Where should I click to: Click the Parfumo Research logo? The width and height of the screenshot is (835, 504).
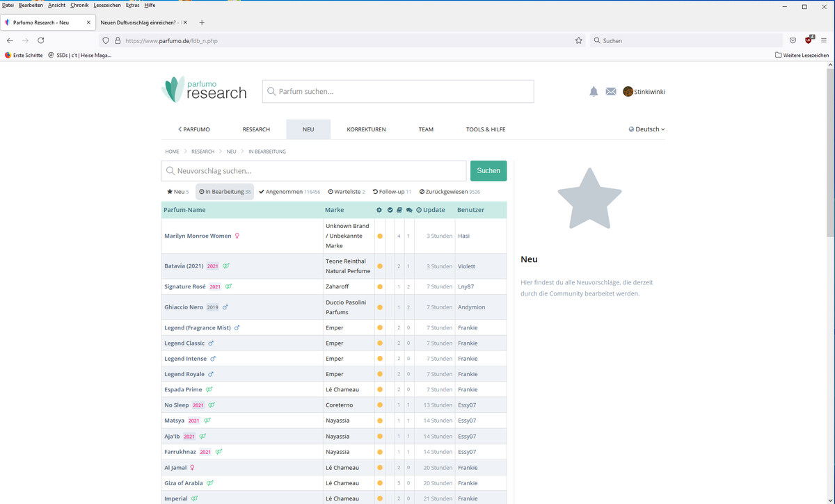(204, 90)
